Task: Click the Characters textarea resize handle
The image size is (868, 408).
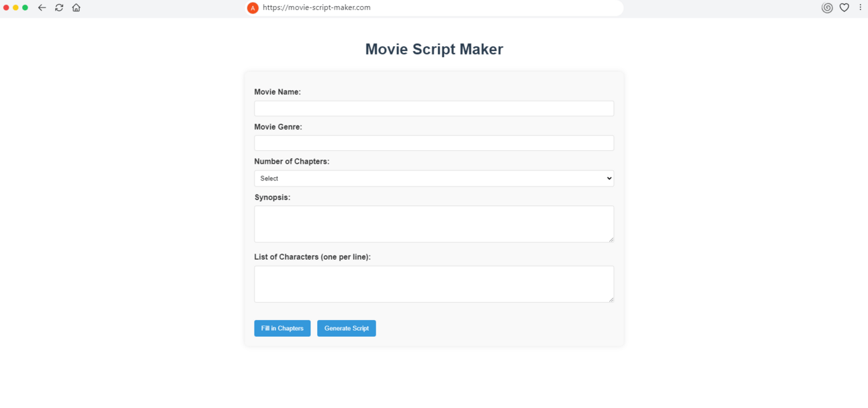Action: pyautogui.click(x=611, y=299)
